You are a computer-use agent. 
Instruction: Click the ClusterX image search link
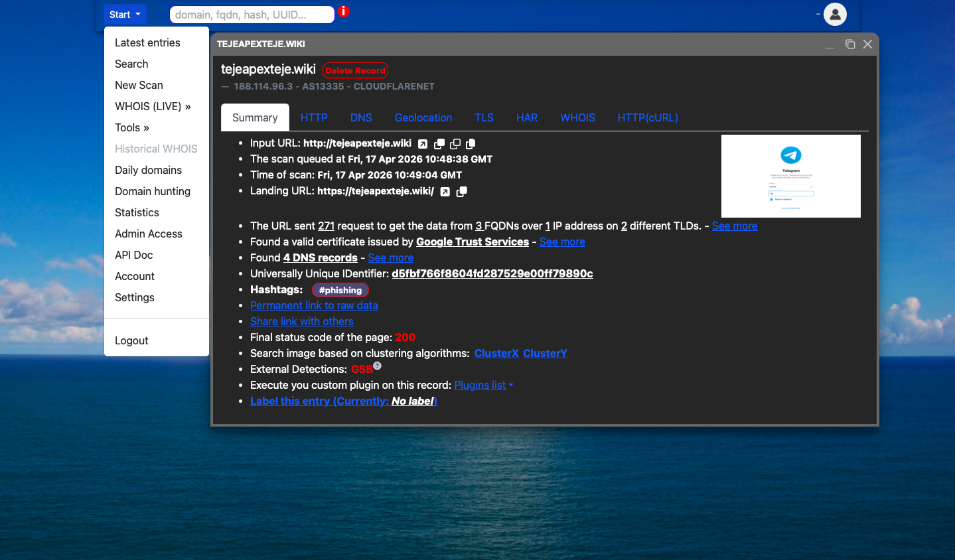coord(496,354)
